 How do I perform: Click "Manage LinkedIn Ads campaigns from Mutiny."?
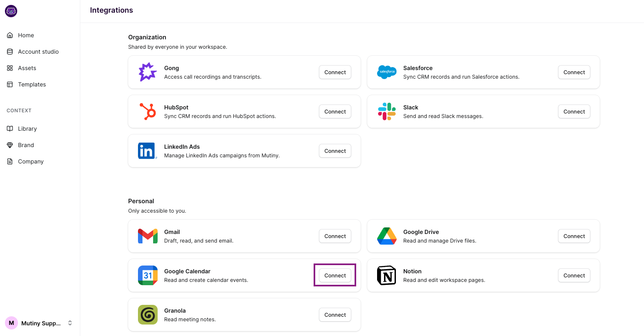(222, 156)
